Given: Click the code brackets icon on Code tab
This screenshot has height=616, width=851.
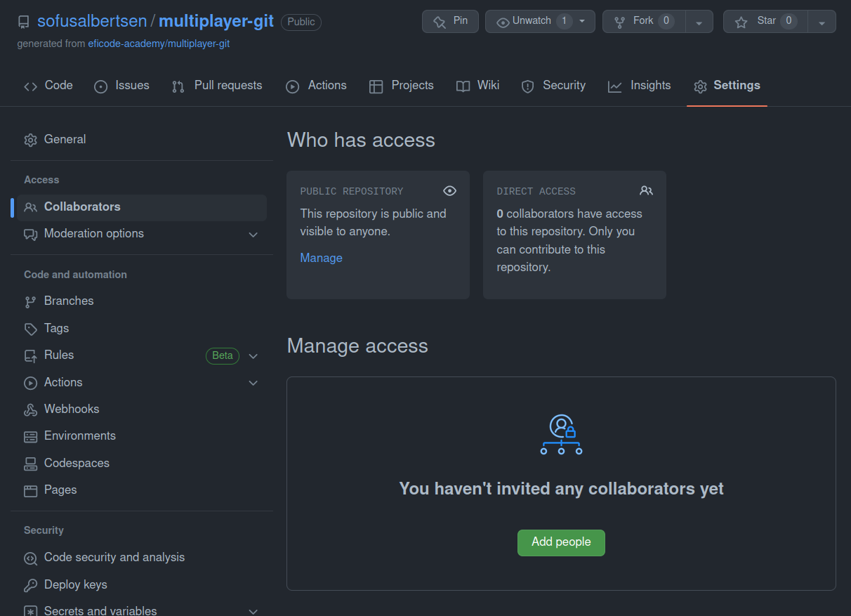Looking at the screenshot, I should coord(30,86).
